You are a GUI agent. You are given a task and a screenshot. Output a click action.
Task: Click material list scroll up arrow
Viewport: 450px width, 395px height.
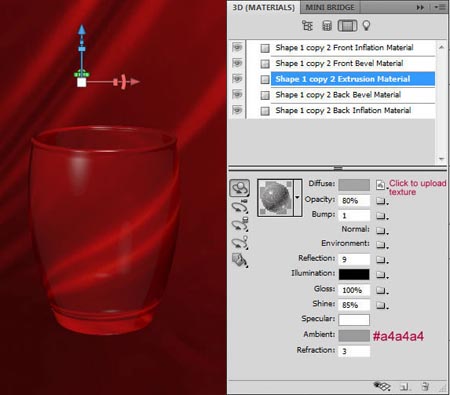click(x=441, y=47)
